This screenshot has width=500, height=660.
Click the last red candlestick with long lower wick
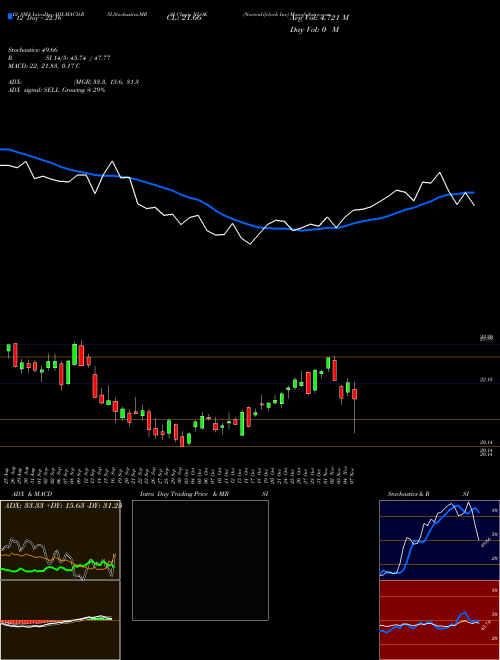click(x=354, y=394)
